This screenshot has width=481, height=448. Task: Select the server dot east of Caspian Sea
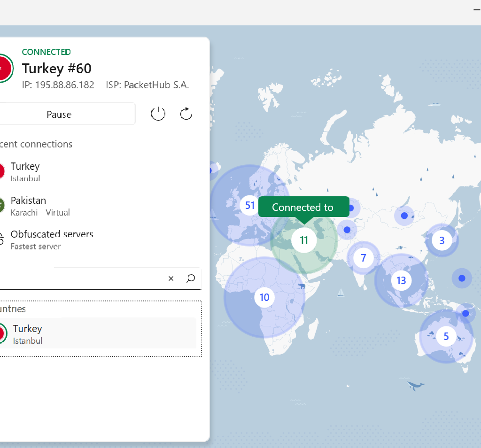click(347, 230)
